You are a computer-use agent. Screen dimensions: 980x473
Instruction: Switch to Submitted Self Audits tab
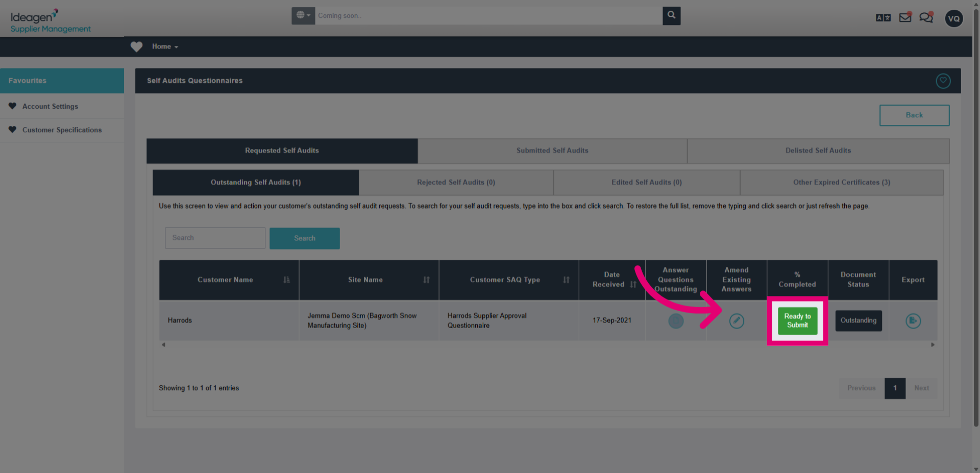(x=552, y=151)
